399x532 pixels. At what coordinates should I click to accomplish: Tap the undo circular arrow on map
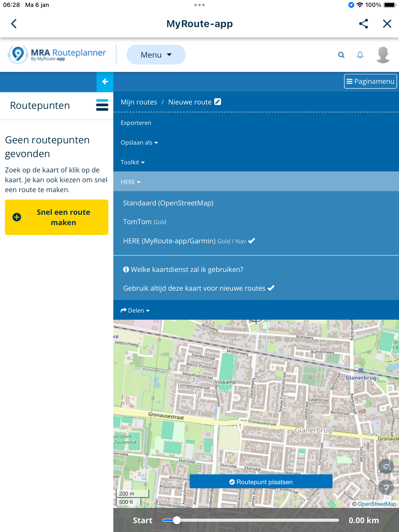point(386,487)
